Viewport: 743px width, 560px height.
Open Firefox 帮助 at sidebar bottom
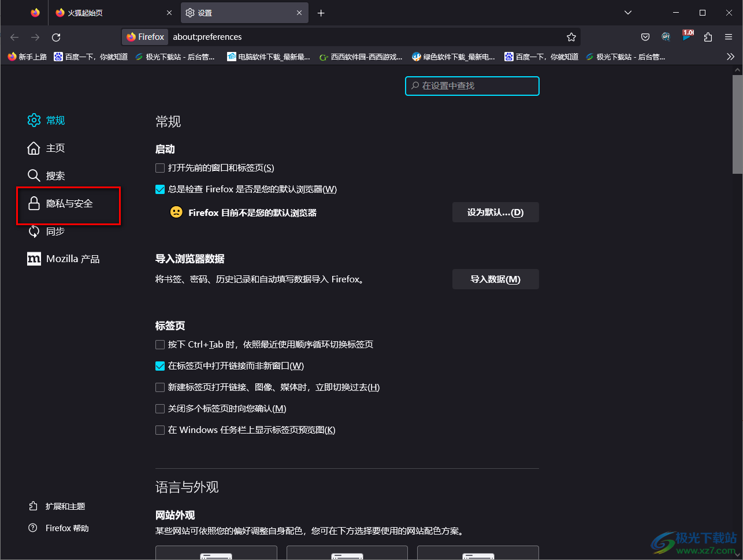coord(59,528)
